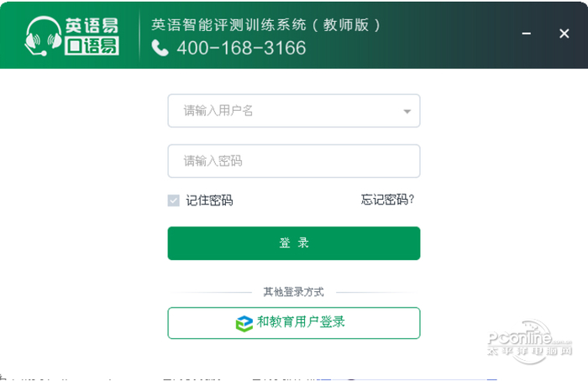Click the 英语智能评测训练系统（教师版） title
Viewport: 588px width, 381px height.
(266, 24)
